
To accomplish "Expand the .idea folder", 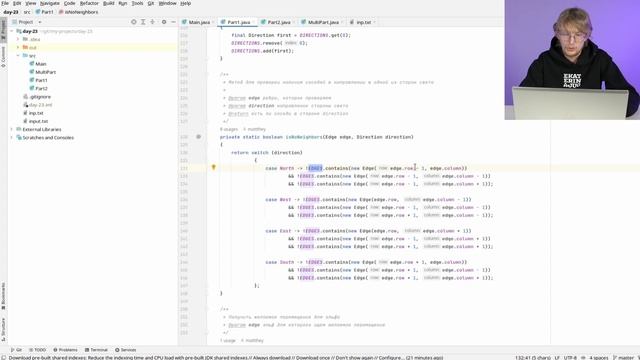I will (x=18, y=40).
